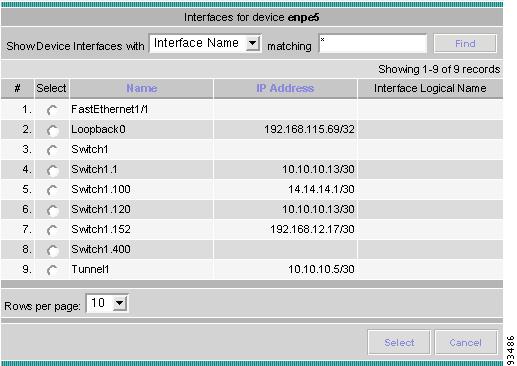Select the Switch1.100 radio button

tap(52, 190)
